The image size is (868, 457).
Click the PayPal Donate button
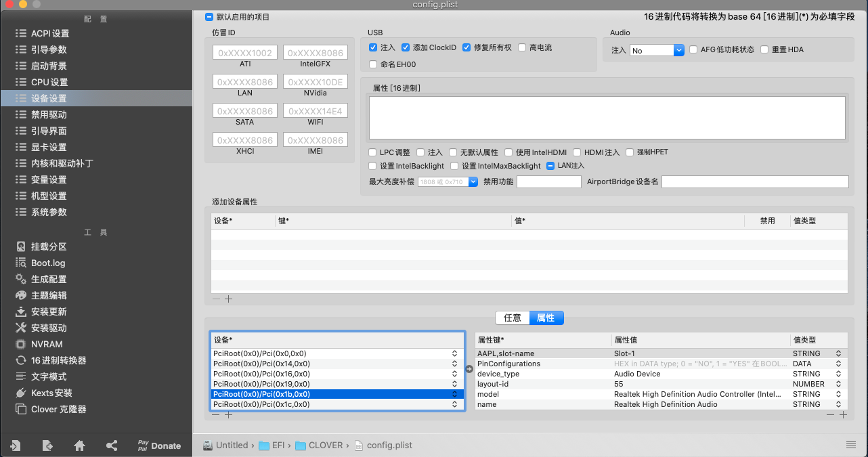(159, 445)
